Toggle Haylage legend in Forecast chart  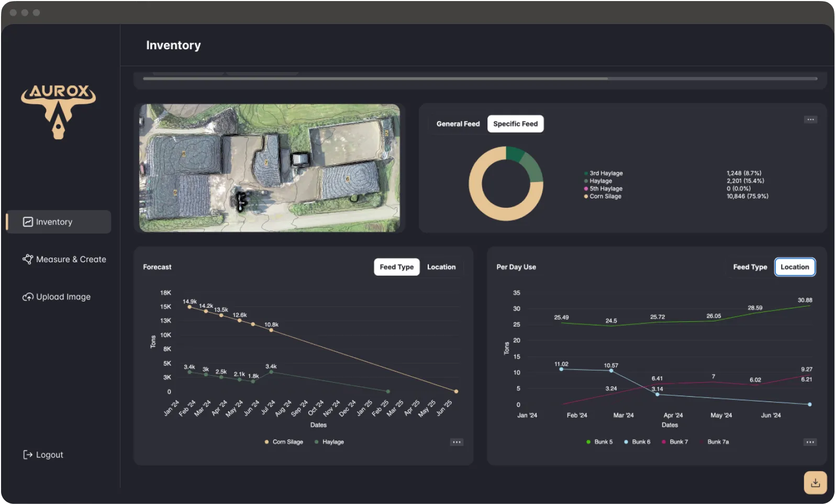tap(329, 442)
